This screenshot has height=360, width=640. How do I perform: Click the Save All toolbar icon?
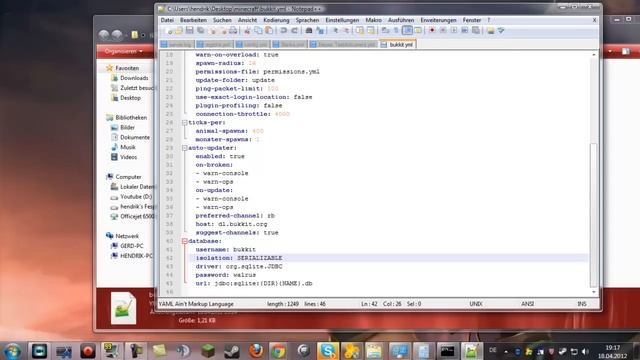(200, 31)
